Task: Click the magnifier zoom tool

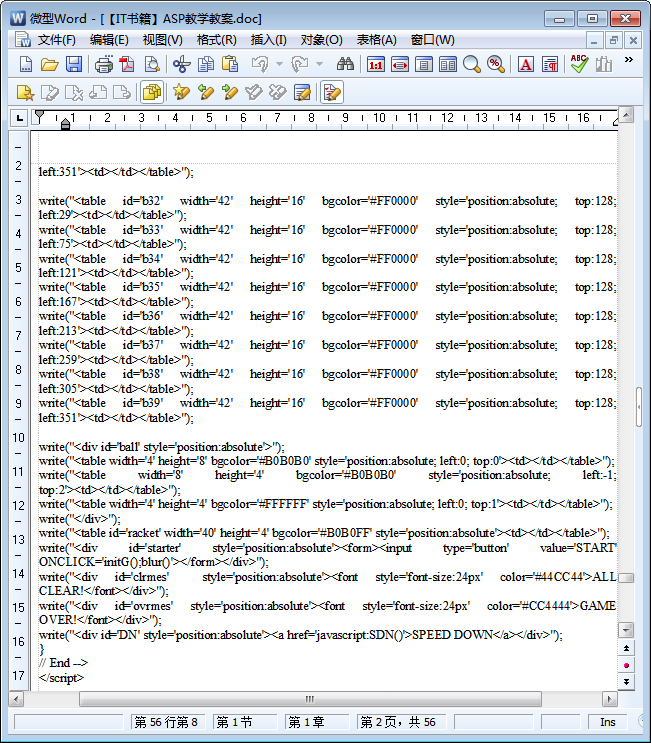Action: (x=471, y=64)
